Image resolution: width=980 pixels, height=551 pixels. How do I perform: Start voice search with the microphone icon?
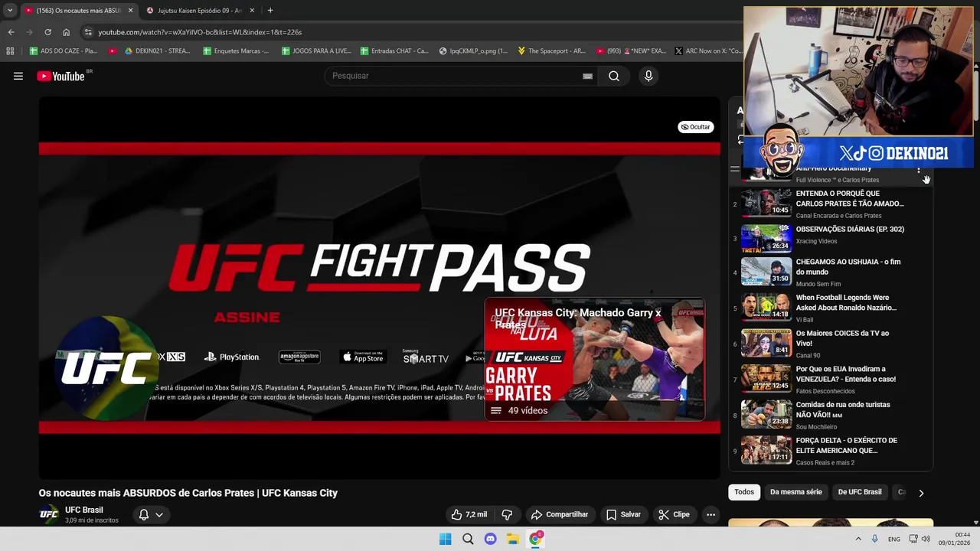pos(648,76)
